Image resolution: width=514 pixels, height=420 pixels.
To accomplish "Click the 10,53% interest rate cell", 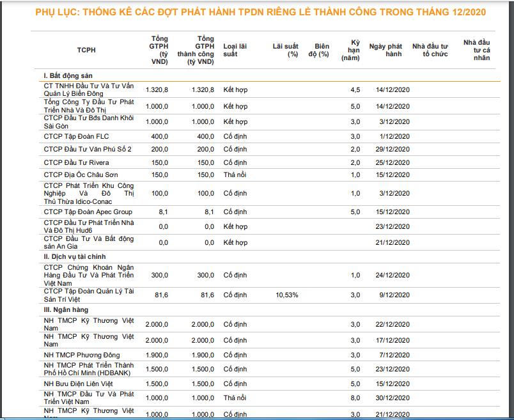I will (286, 295).
